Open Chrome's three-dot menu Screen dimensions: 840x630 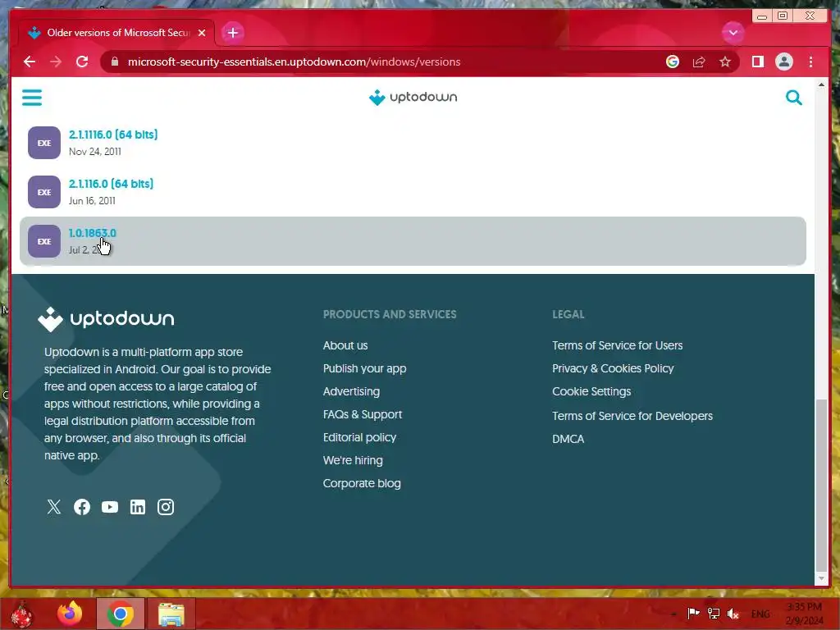[810, 62]
